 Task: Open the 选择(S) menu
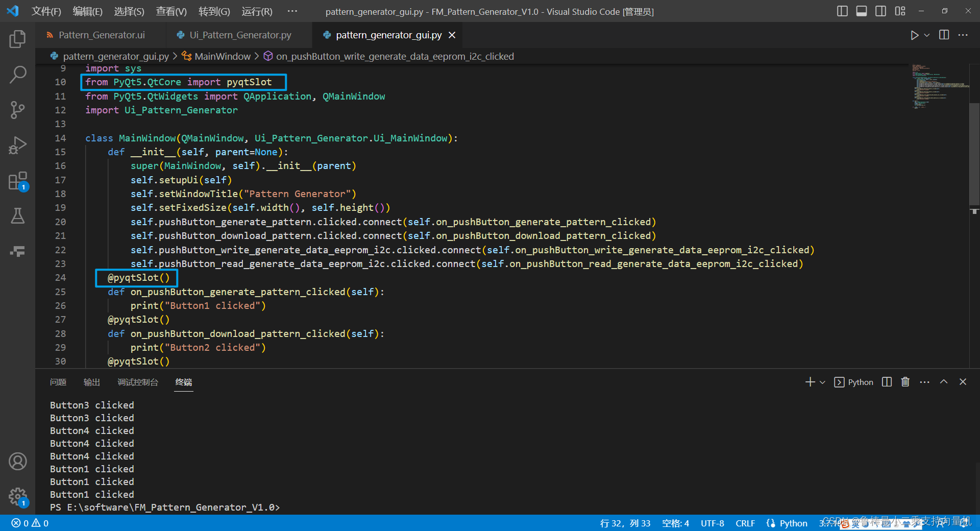point(129,11)
